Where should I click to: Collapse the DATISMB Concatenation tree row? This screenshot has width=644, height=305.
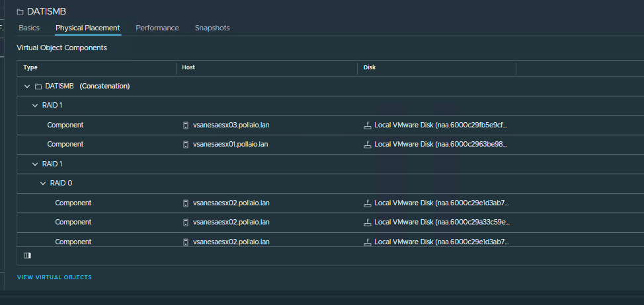(x=27, y=86)
